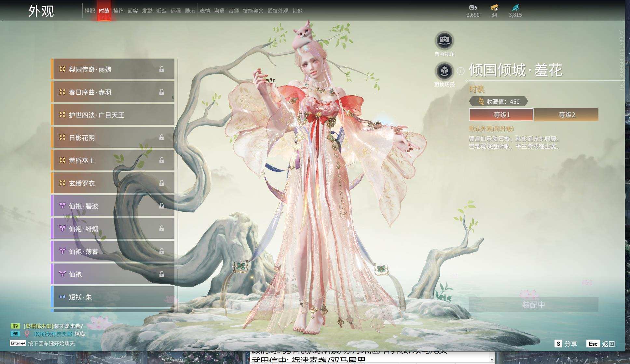Open the 近战 tab
This screenshot has width=630, height=364.
(x=161, y=11)
